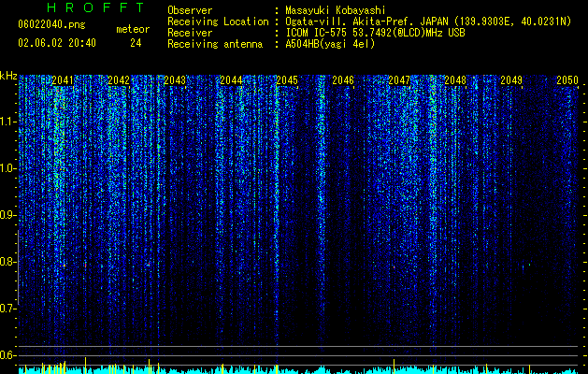Click the 0.8 kHz axis label
The width and height of the screenshot is (588, 374).
pyautogui.click(x=8, y=262)
